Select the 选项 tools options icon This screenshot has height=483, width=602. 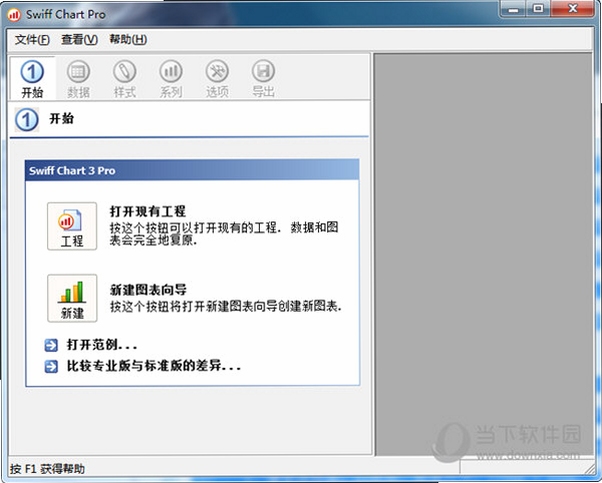coord(217,71)
